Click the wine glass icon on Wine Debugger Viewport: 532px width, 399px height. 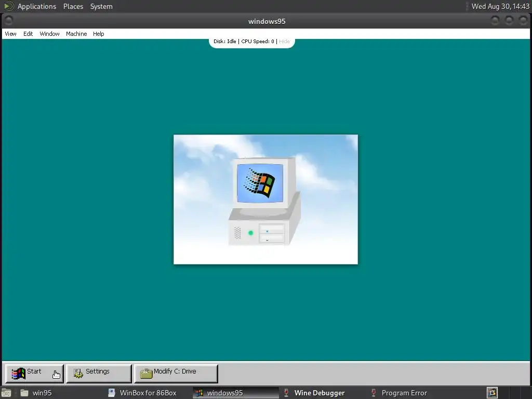click(x=286, y=393)
